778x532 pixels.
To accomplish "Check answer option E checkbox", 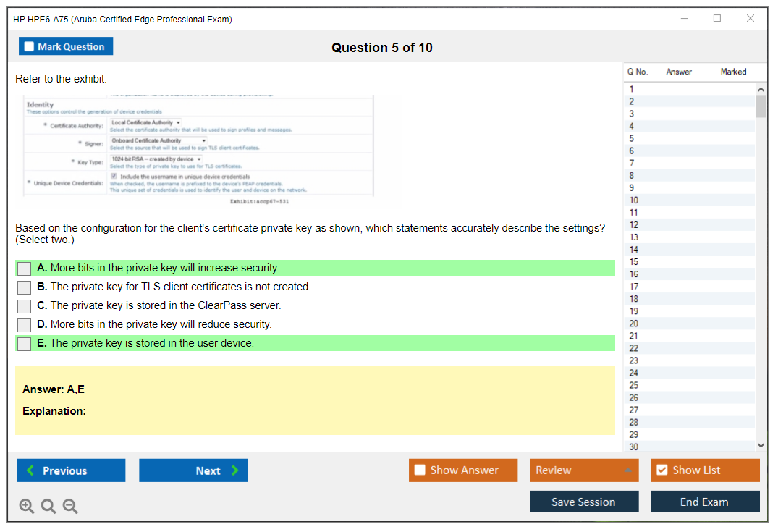I will (x=25, y=344).
